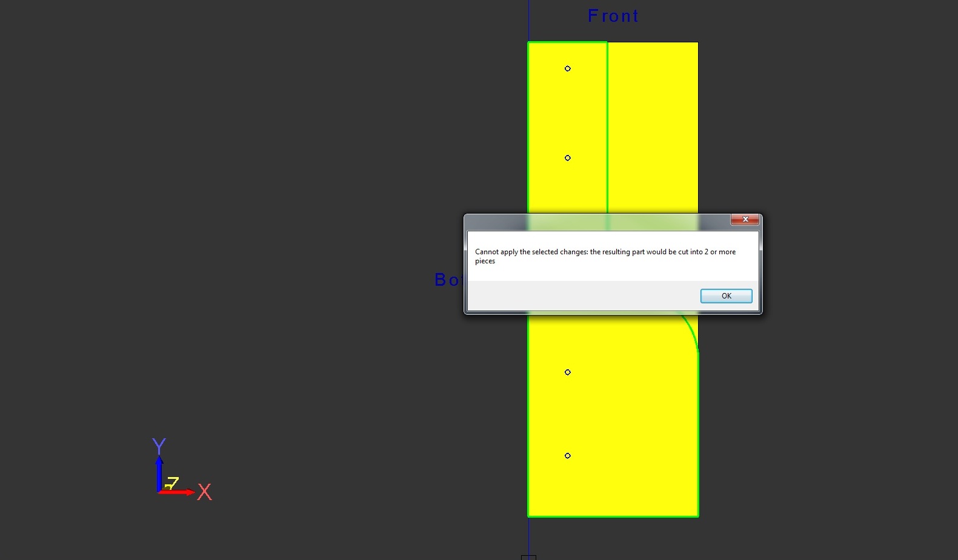This screenshot has width=958, height=560.
Task: Select the bottom green edge of the part
Action: point(613,516)
